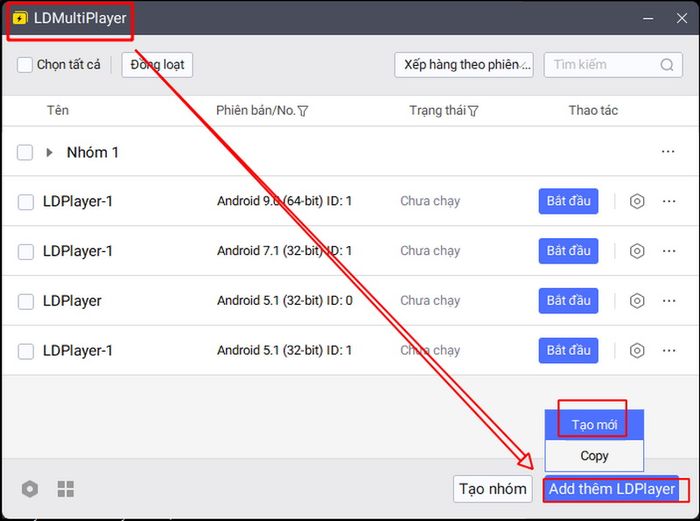Click the Trạng thái column header
Viewport: 700px width, 521px height.
[438, 110]
